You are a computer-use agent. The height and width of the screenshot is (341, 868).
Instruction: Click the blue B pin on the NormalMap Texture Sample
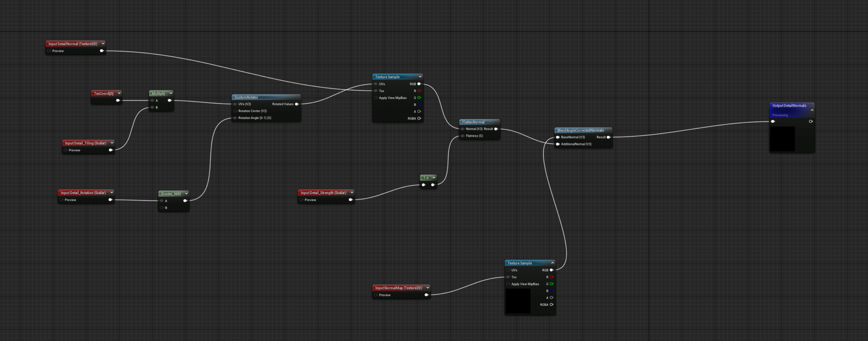point(552,291)
